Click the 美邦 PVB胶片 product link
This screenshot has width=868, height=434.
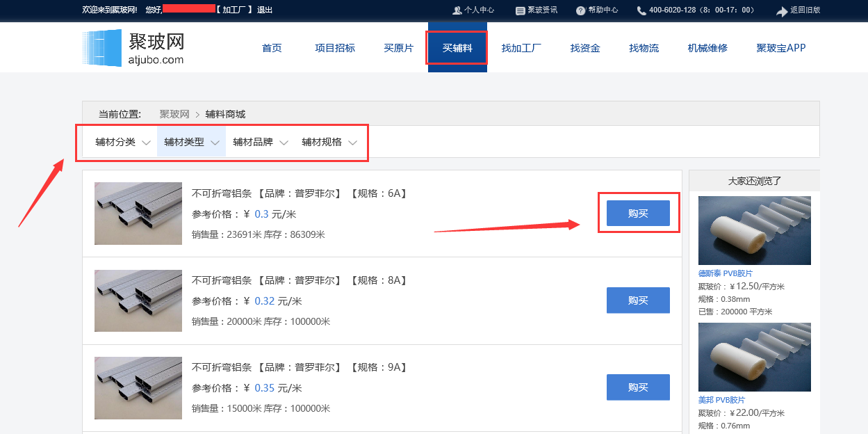(721, 400)
